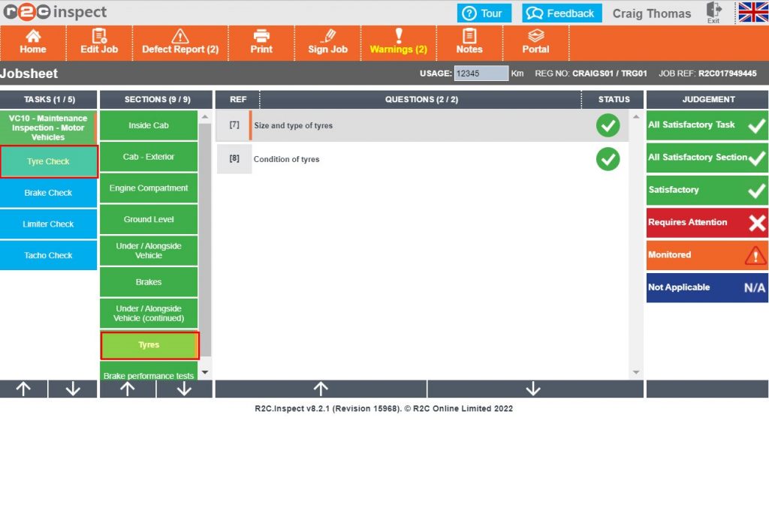
Task: Select the Not Applicable judgement
Action: [x=705, y=287]
